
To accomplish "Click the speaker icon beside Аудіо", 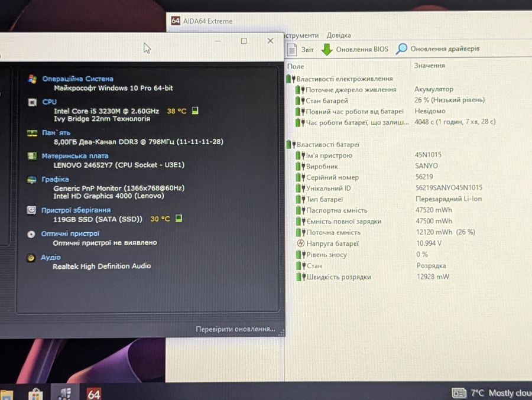I will (x=31, y=258).
